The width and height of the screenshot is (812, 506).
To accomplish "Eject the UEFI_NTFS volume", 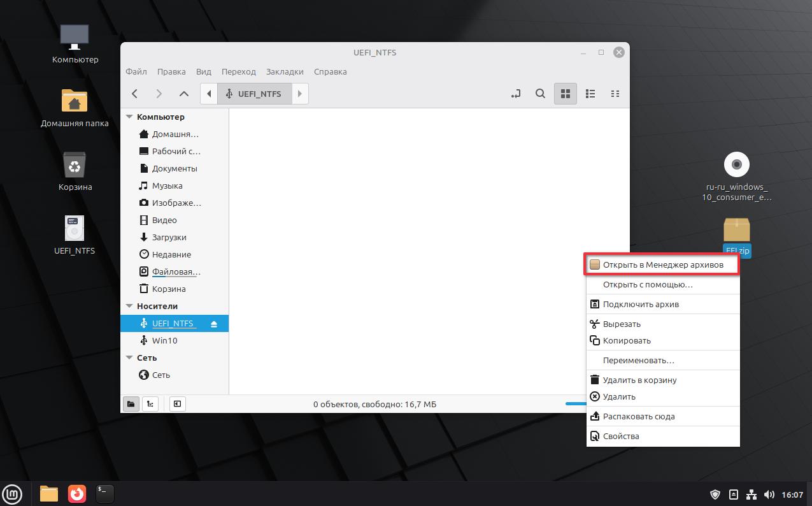I will point(214,324).
